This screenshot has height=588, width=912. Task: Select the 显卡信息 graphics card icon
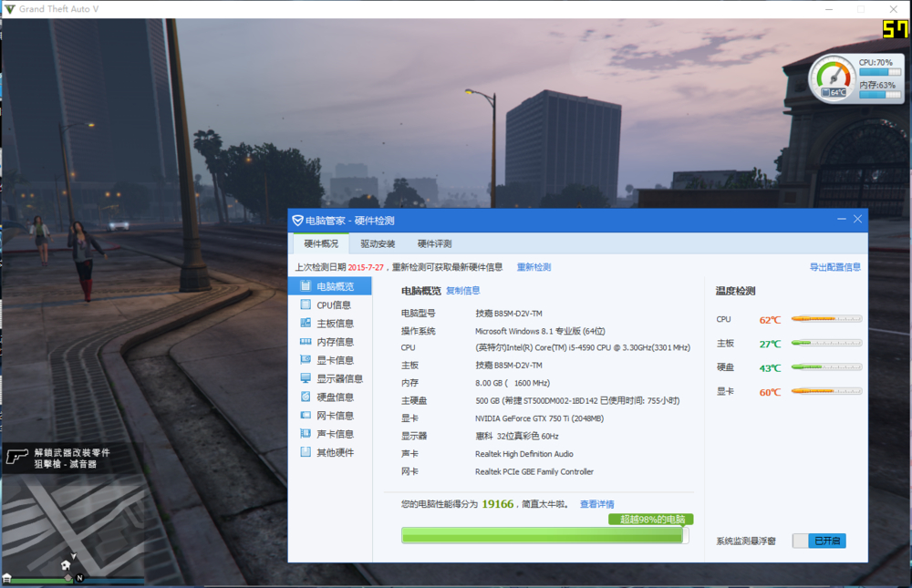(x=306, y=359)
